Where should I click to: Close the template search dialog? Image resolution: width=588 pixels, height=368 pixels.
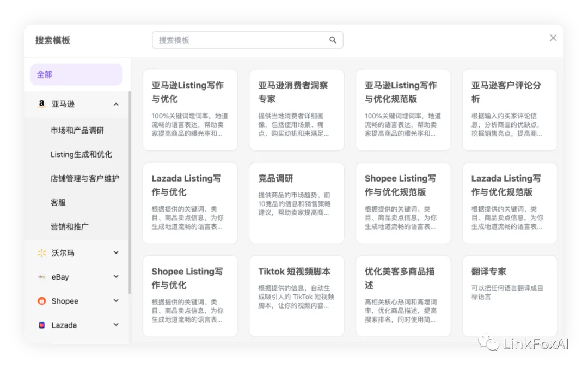(553, 38)
